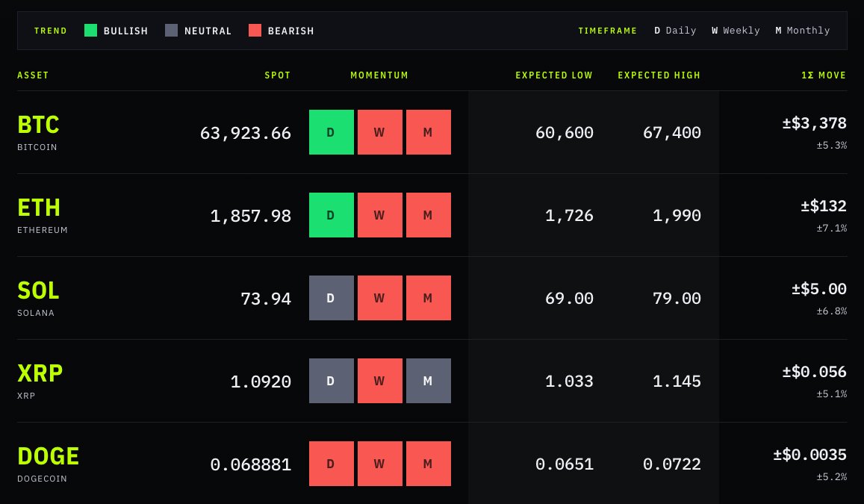Screen dimensions: 864x504
Task: Click DOGE move value ±$0.0035
Action: (809, 455)
